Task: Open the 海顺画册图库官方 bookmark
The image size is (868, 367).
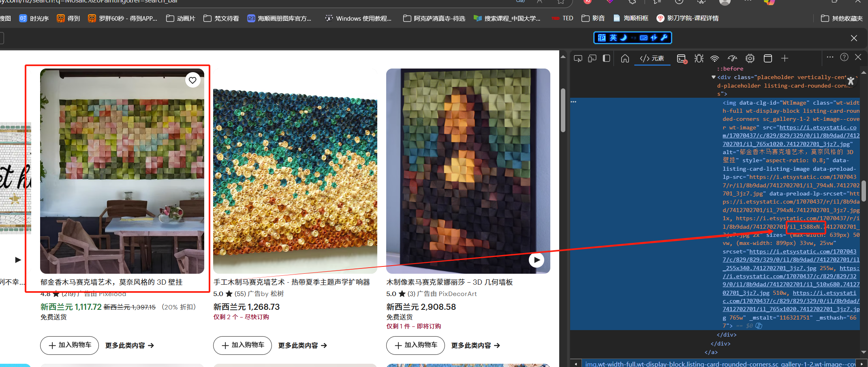Action: [x=279, y=18]
